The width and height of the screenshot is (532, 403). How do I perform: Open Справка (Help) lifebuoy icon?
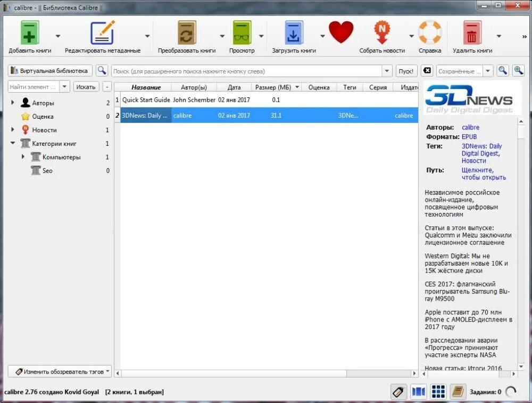430,33
